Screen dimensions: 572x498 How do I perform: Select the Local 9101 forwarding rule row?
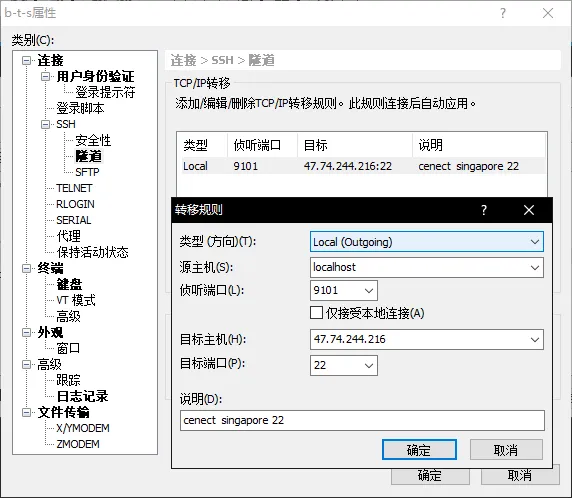point(361,166)
